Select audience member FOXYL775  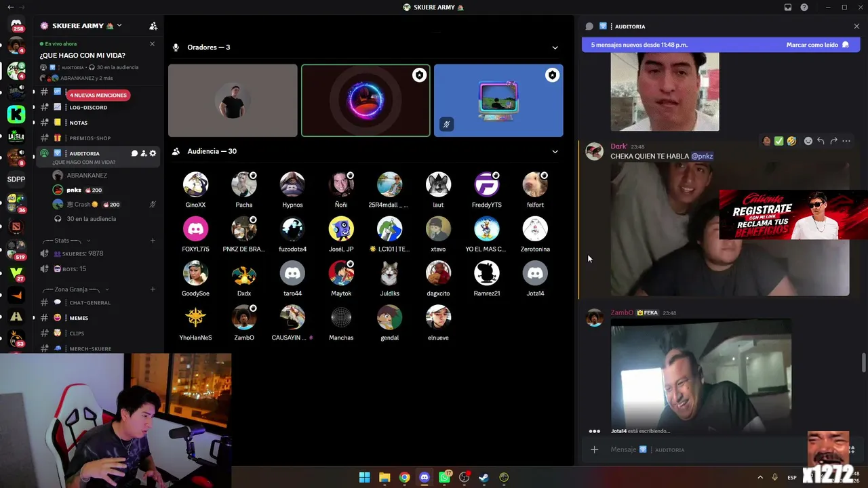click(195, 235)
